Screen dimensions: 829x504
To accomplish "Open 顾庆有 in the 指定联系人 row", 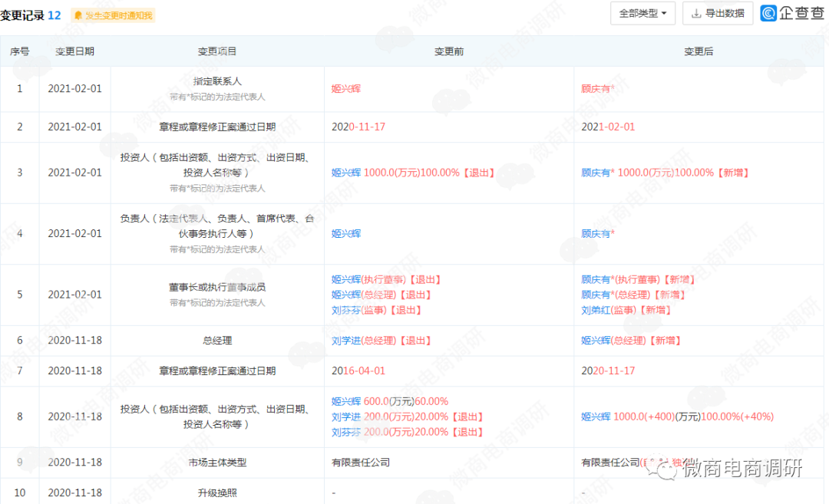I will tap(597, 89).
